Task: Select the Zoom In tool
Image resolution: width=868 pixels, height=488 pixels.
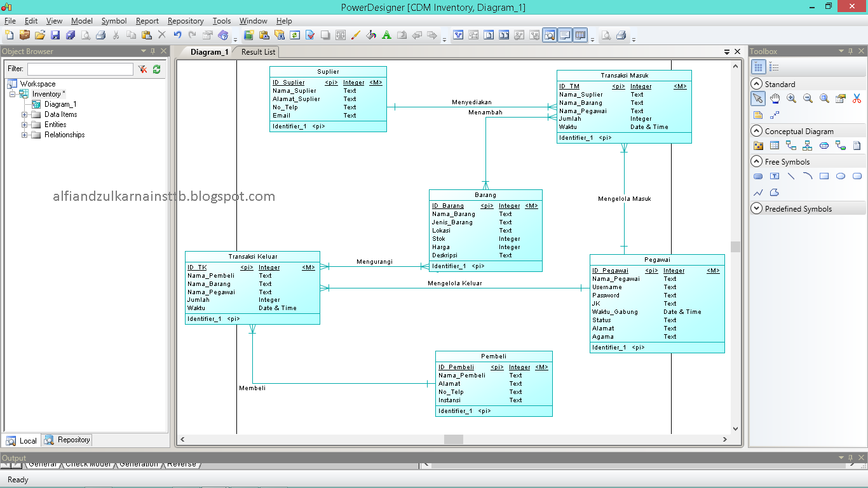Action: (x=791, y=98)
